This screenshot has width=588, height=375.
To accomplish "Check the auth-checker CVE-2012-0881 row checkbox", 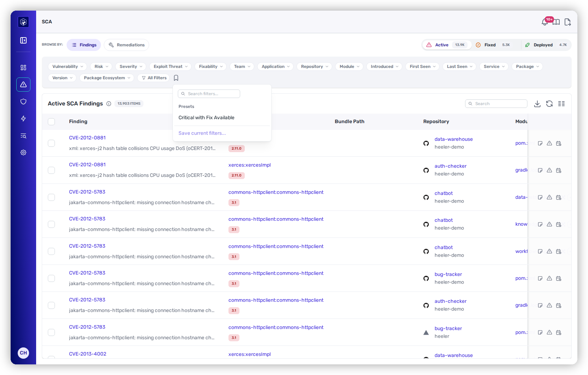I will 51,170.
